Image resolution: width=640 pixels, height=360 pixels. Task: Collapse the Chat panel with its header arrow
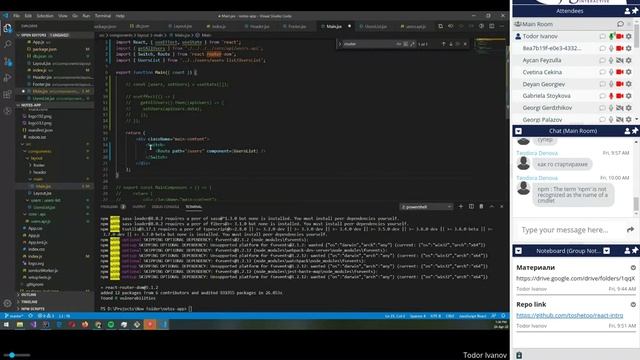coord(518,131)
